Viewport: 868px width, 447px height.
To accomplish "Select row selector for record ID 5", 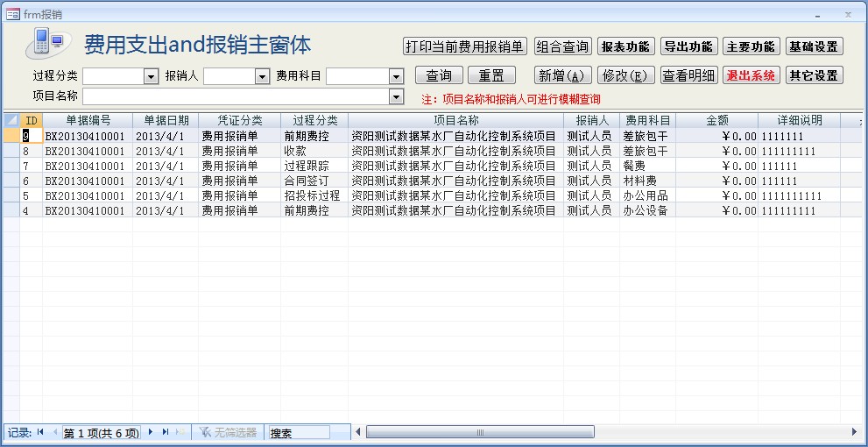I will tap(11, 195).
